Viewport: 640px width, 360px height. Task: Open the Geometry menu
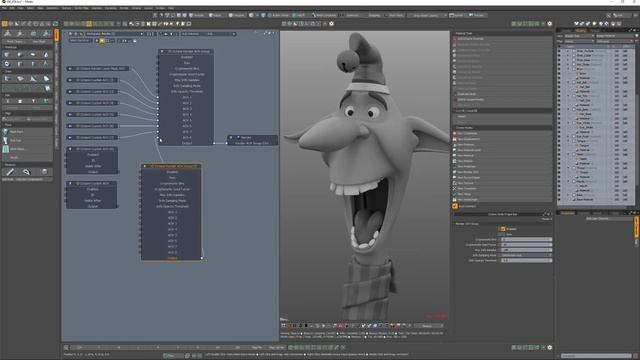pos(52,8)
